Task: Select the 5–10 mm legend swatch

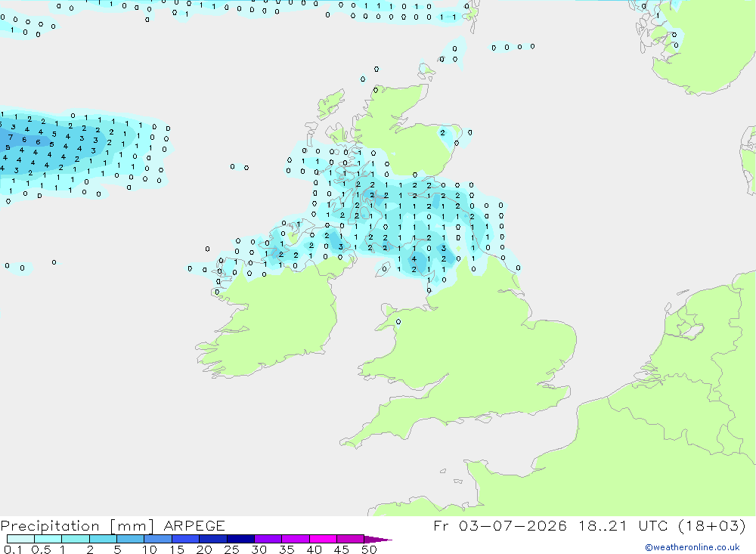Action: coord(130,539)
